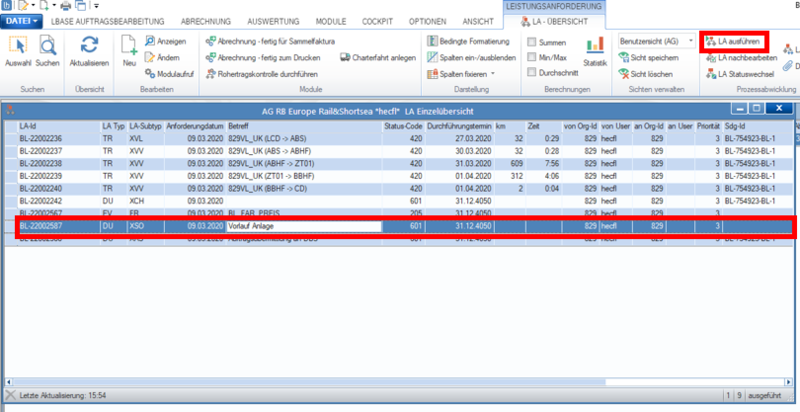Image resolution: width=800 pixels, height=412 pixels.
Task: Sort by Status-Code column header
Action: point(403,126)
